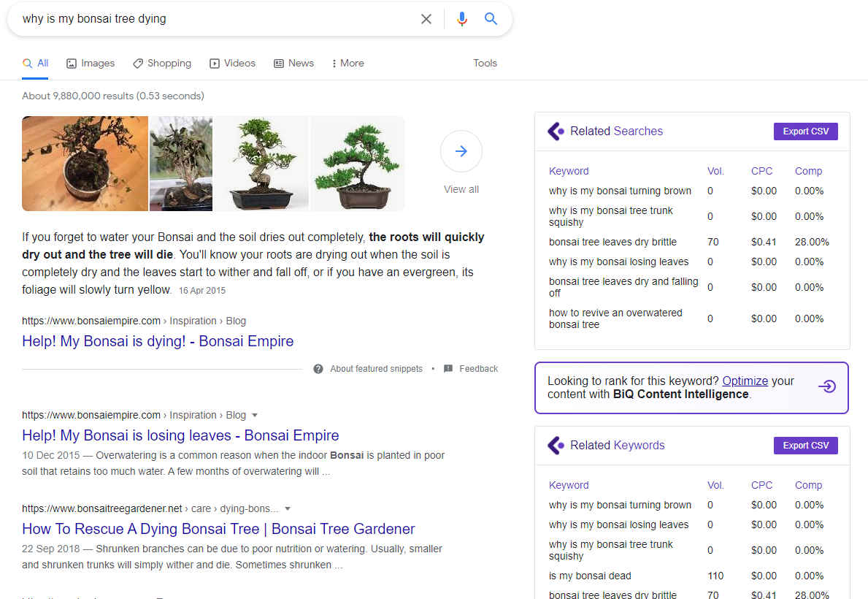Sort Related Searches by Keyword column
The height and width of the screenshot is (599, 868).
[x=569, y=171]
